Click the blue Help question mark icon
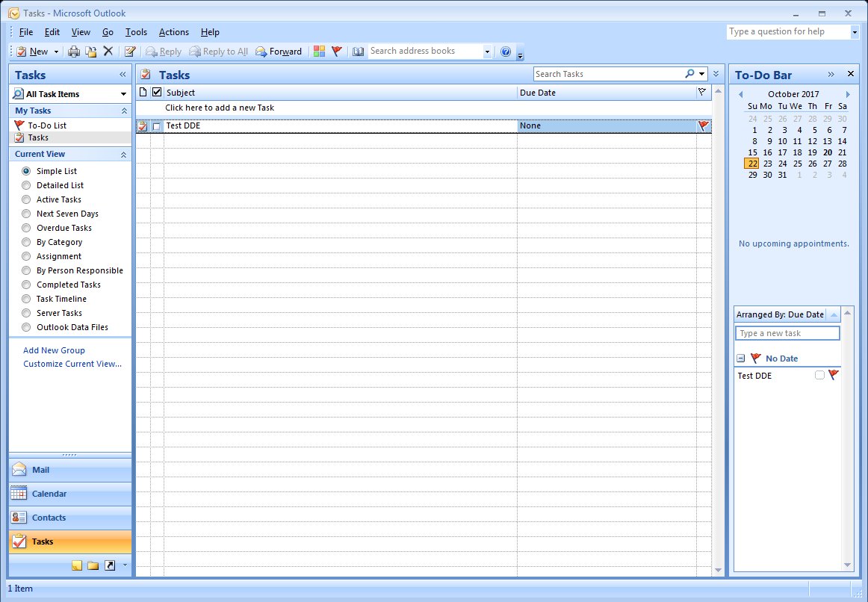The height and width of the screenshot is (602, 868). 506,52
